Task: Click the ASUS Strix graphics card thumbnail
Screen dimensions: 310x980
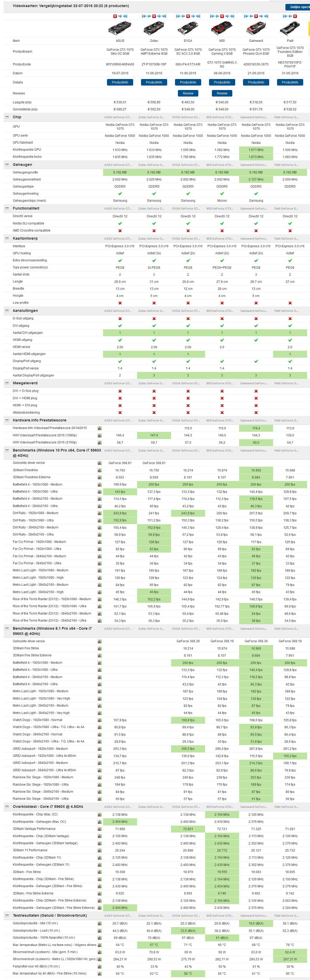Action: pos(120,29)
